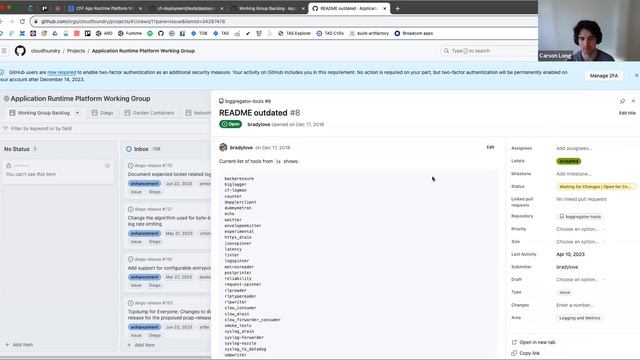Open the ARD bookmark
Viewport: 640px width, 360px height.
pyautogui.click(x=104, y=33)
